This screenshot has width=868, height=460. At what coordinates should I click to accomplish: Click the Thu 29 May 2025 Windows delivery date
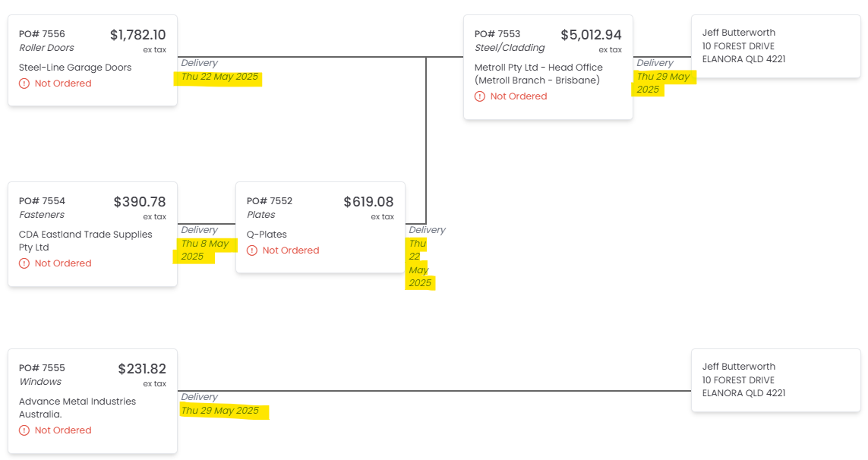coord(220,411)
